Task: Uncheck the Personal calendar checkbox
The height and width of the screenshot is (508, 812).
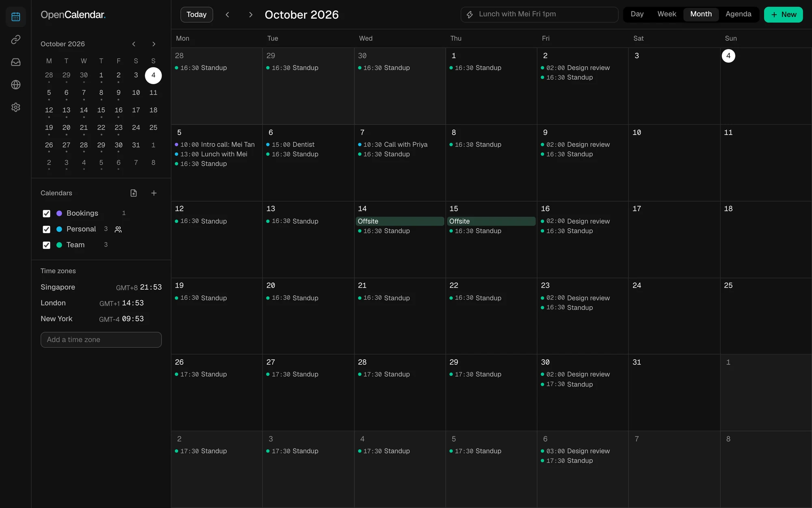Action: pos(47,229)
